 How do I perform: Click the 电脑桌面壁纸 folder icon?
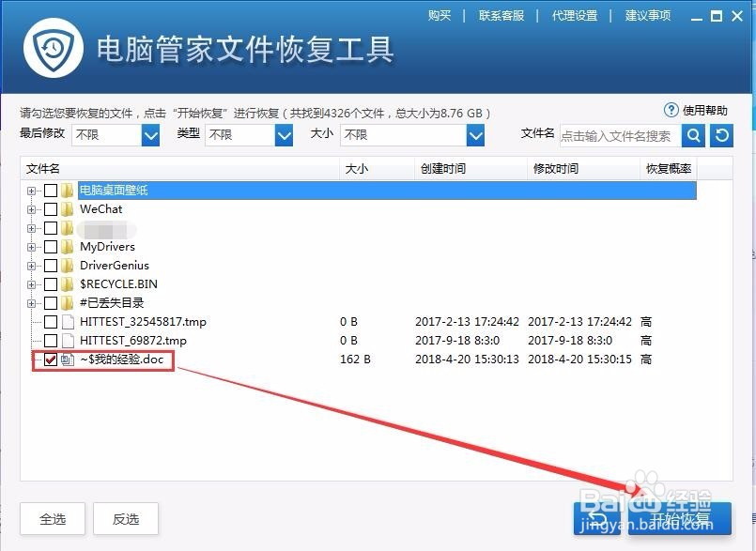coord(67,191)
